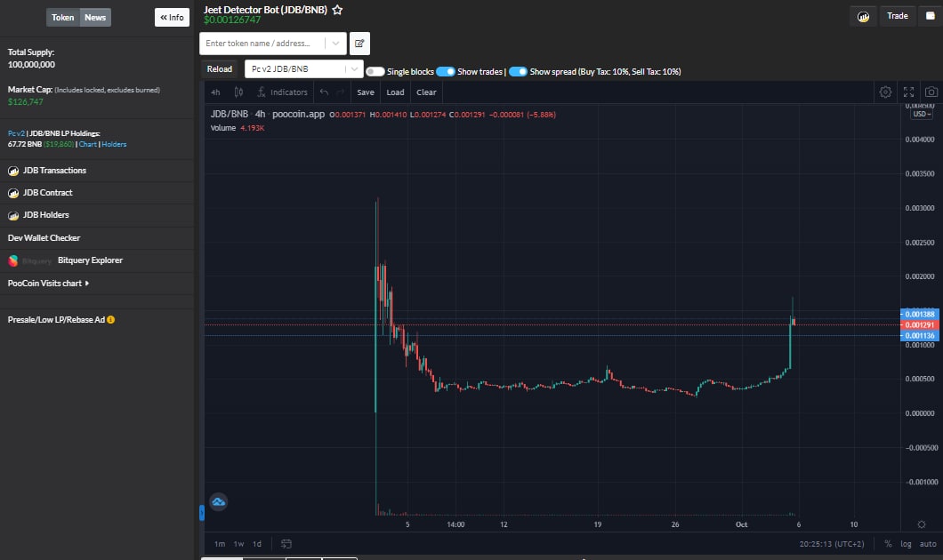Open JDB Contract link
This screenshot has width=943, height=560.
pyautogui.click(x=47, y=193)
